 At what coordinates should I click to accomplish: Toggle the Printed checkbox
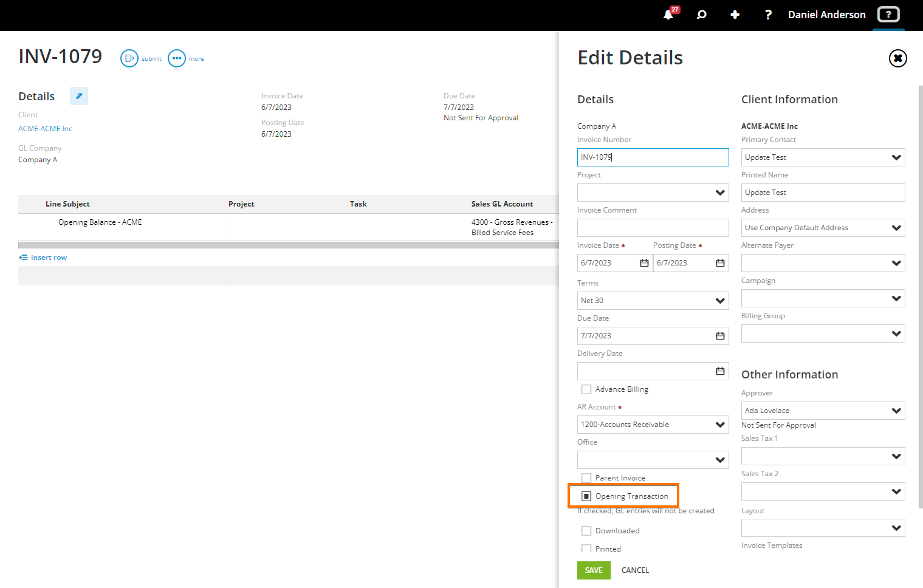point(586,549)
